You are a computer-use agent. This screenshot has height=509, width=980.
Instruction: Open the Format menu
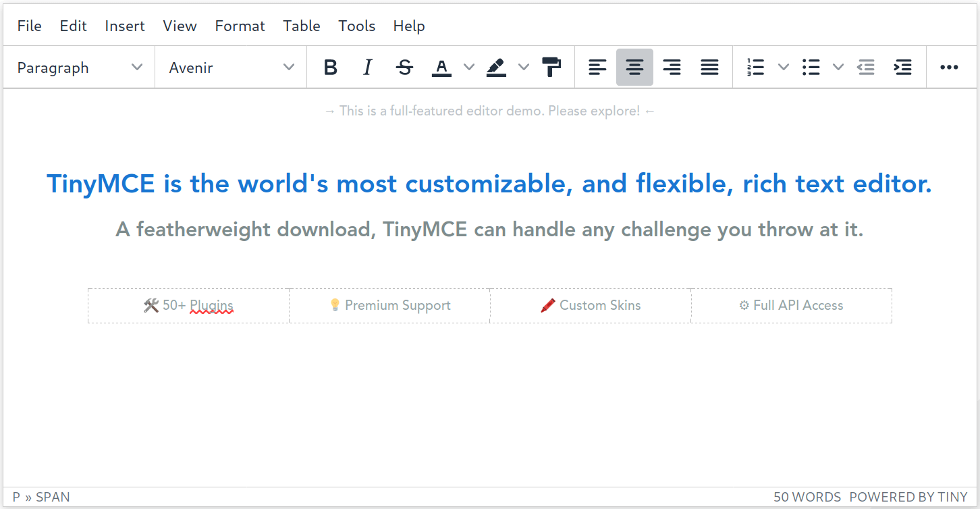240,26
